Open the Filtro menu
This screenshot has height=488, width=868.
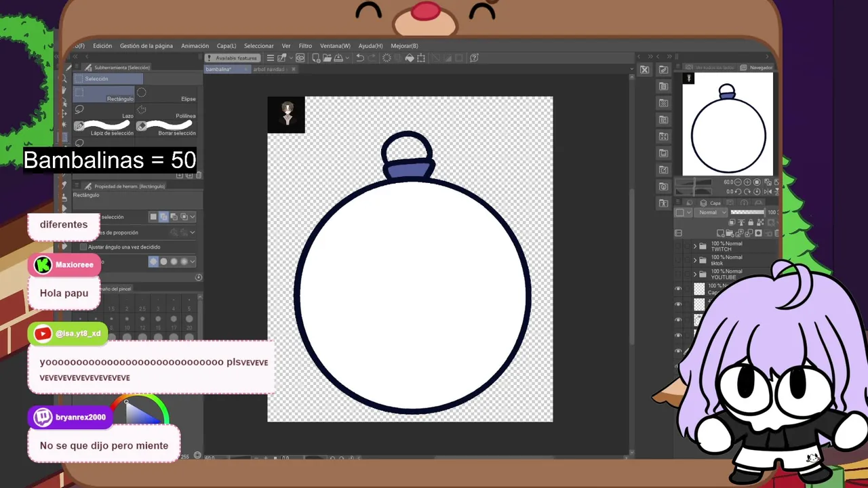(305, 46)
